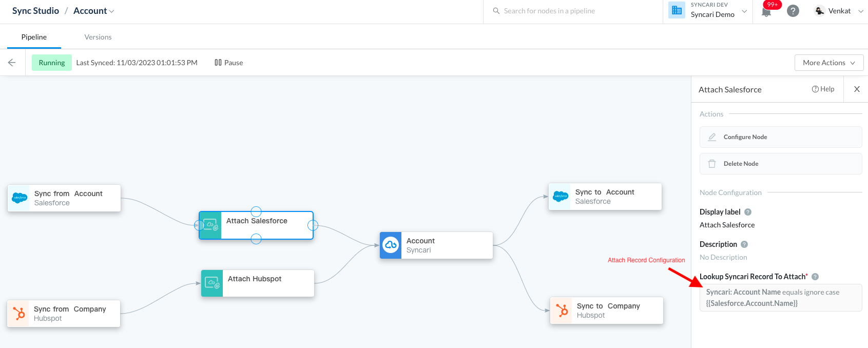Screen dimensions: 868x348
Task: Click the info icon next to Display label
Action: click(748, 212)
